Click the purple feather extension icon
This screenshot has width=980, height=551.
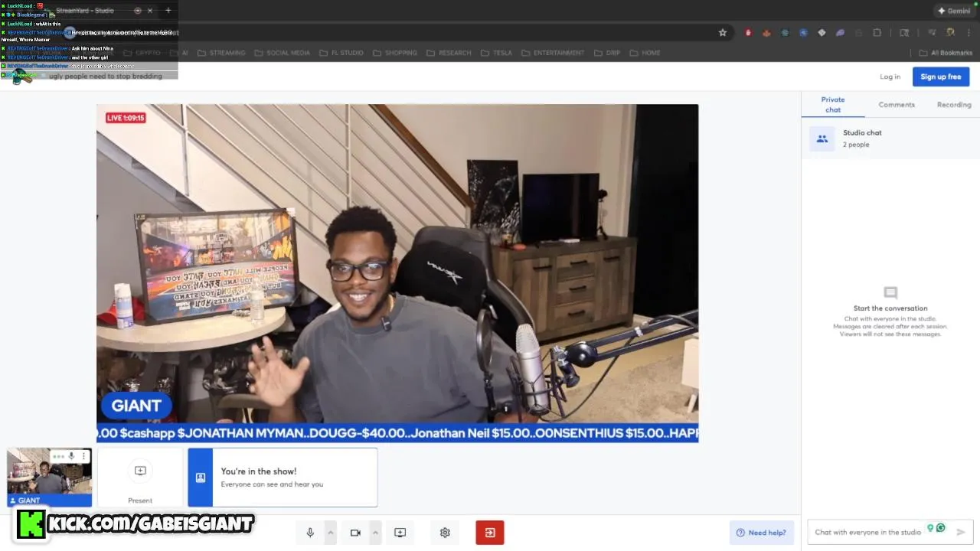840,33
